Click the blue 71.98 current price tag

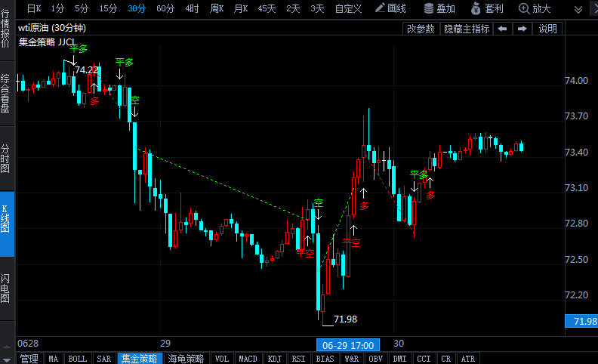click(x=581, y=321)
